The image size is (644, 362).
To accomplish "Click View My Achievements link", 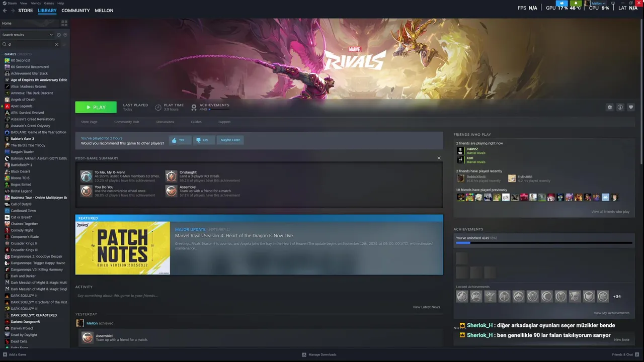I will [x=611, y=313].
